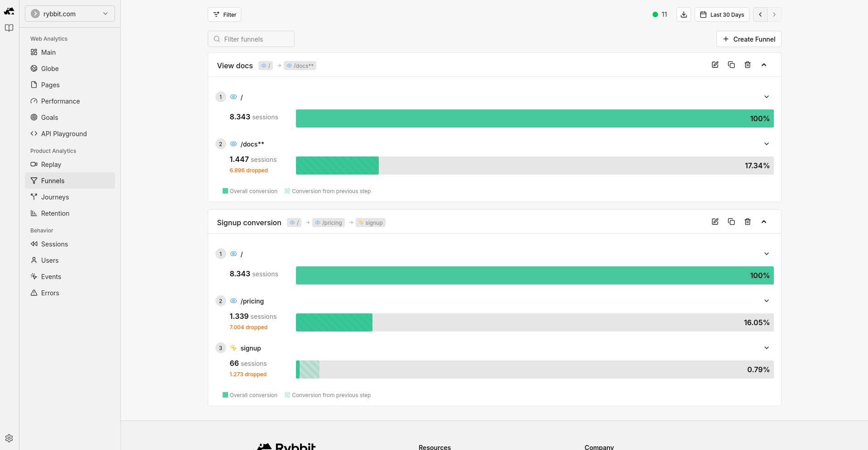Export data using the download icon

683,14
